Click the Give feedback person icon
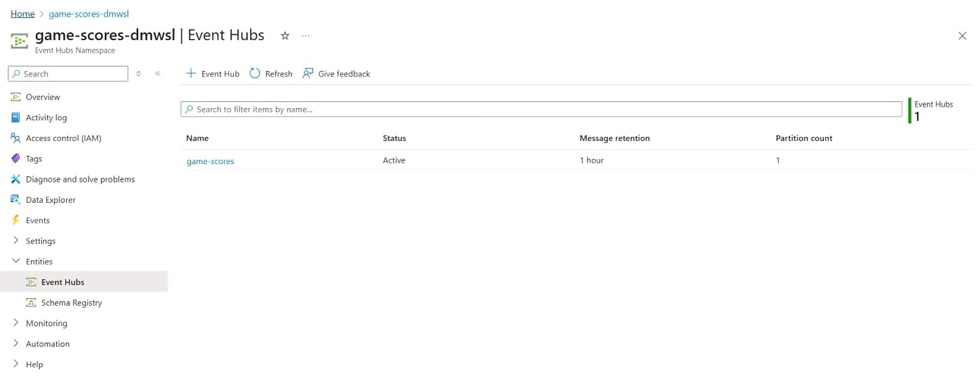The width and height of the screenshot is (980, 386). (308, 73)
